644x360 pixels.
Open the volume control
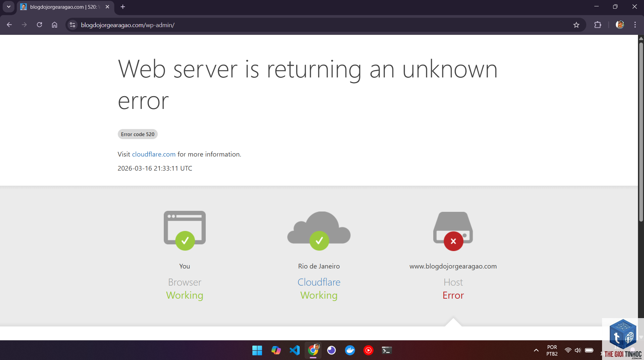pos(578,350)
